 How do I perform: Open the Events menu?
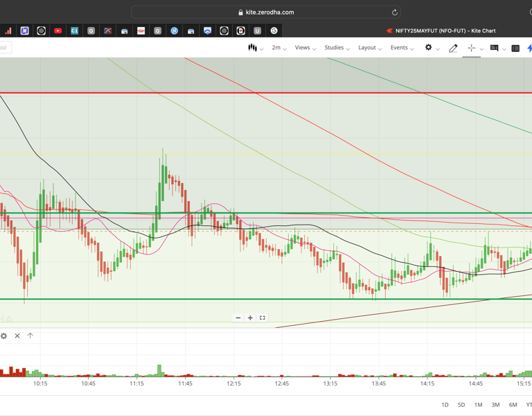coord(402,48)
